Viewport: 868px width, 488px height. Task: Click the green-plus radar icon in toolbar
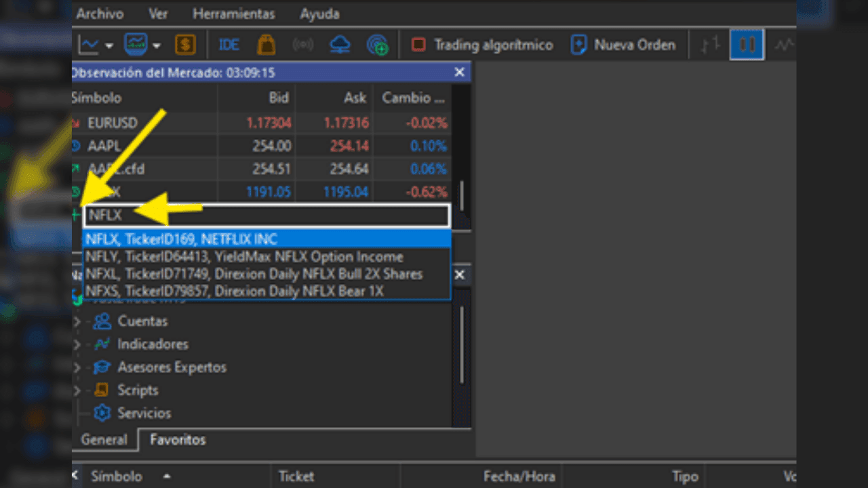pos(377,45)
